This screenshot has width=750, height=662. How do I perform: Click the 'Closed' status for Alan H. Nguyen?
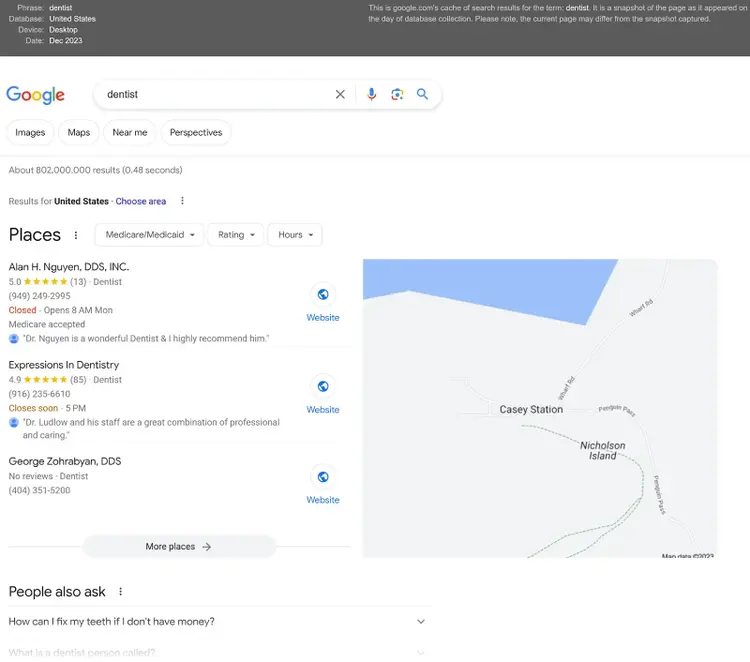tap(22, 310)
